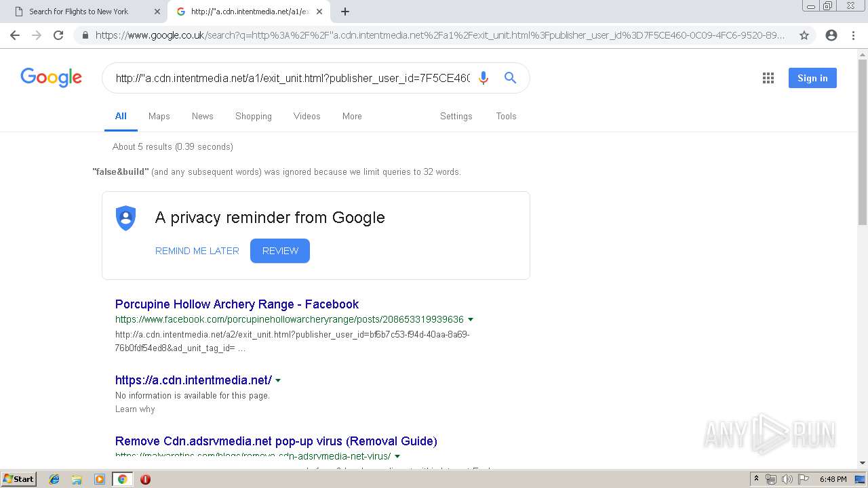Open the media player taskbar icon
The image size is (868, 488).
click(x=100, y=479)
